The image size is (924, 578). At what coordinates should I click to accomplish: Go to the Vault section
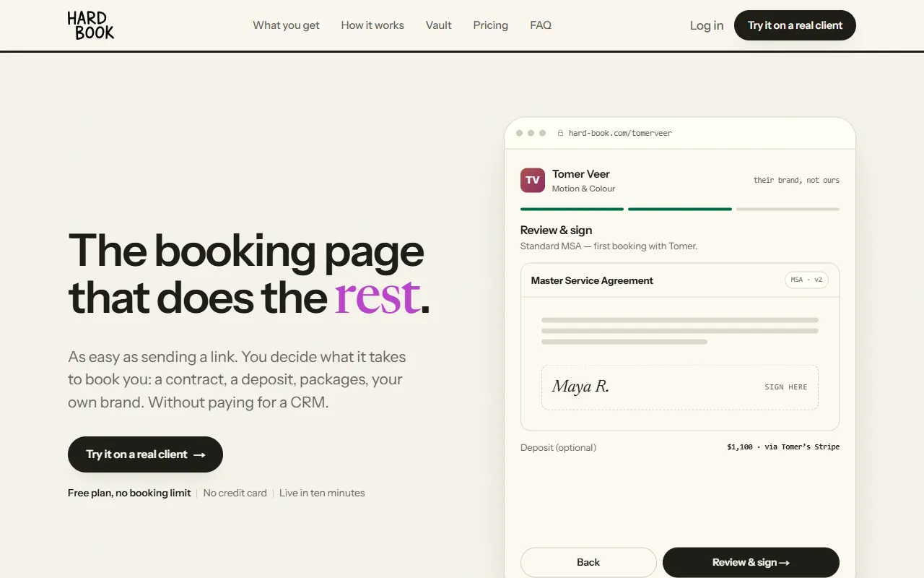pyautogui.click(x=439, y=25)
